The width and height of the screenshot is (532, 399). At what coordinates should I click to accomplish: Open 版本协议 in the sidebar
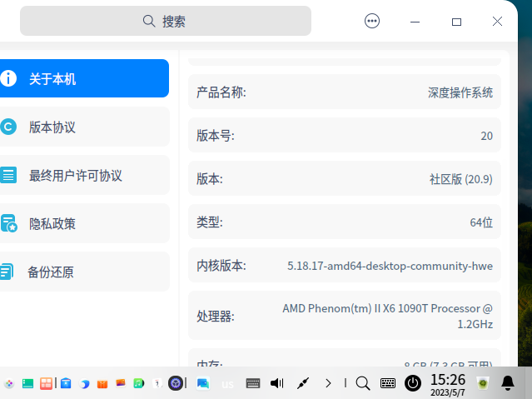click(84, 127)
